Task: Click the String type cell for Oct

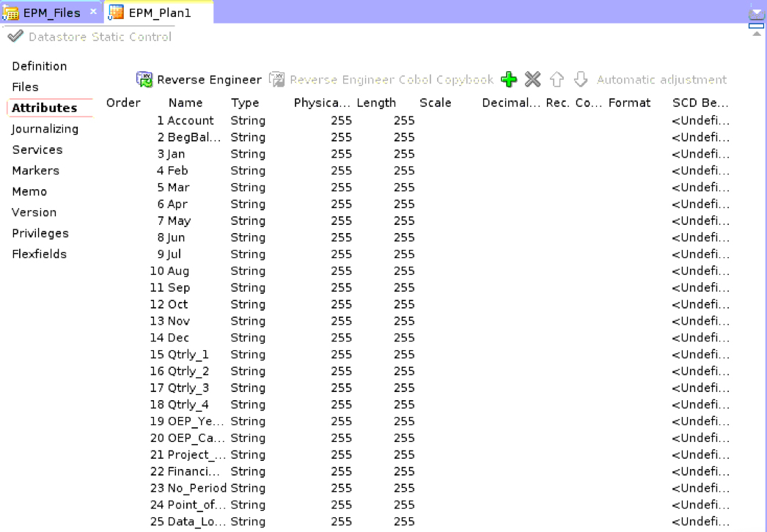Action: pyautogui.click(x=248, y=304)
